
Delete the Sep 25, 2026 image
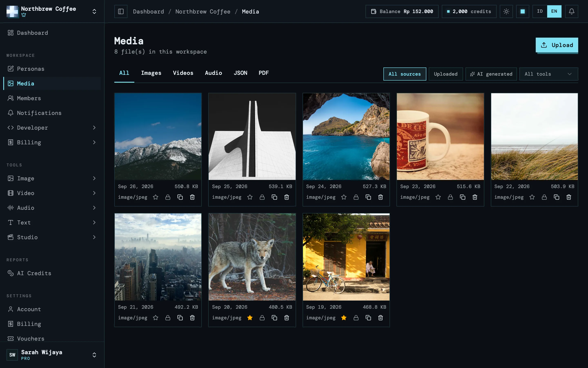click(x=286, y=197)
